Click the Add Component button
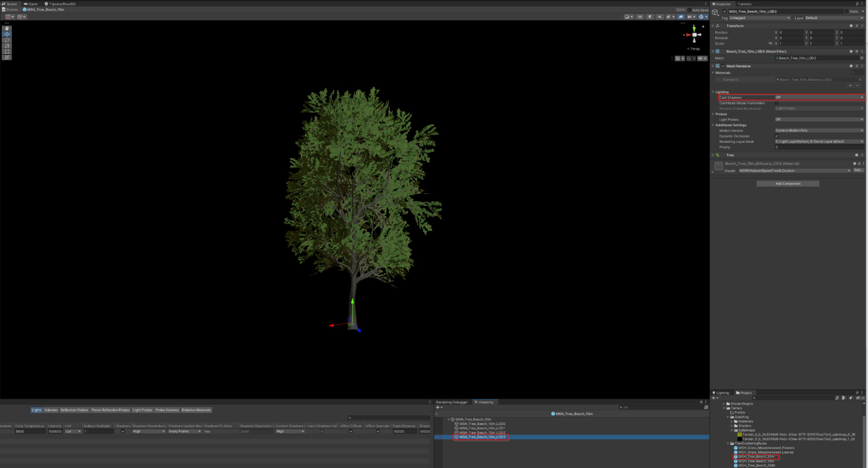 (788, 184)
